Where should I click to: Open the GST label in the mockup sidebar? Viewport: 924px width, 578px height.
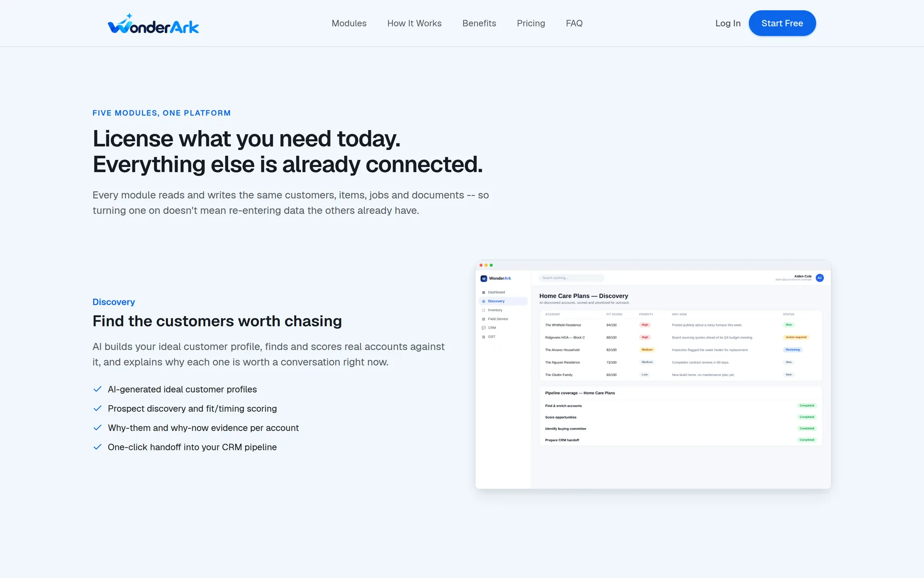(x=491, y=337)
